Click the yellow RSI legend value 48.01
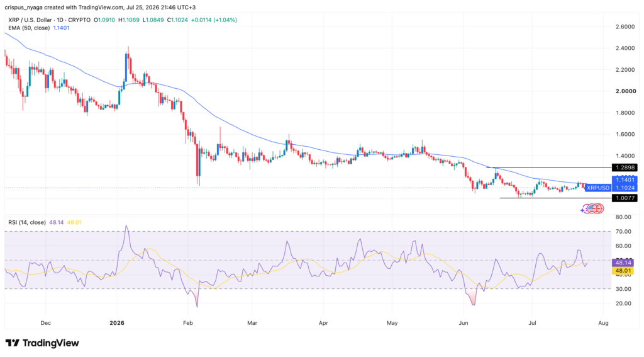The width and height of the screenshot is (644, 357). pyautogui.click(x=74, y=222)
